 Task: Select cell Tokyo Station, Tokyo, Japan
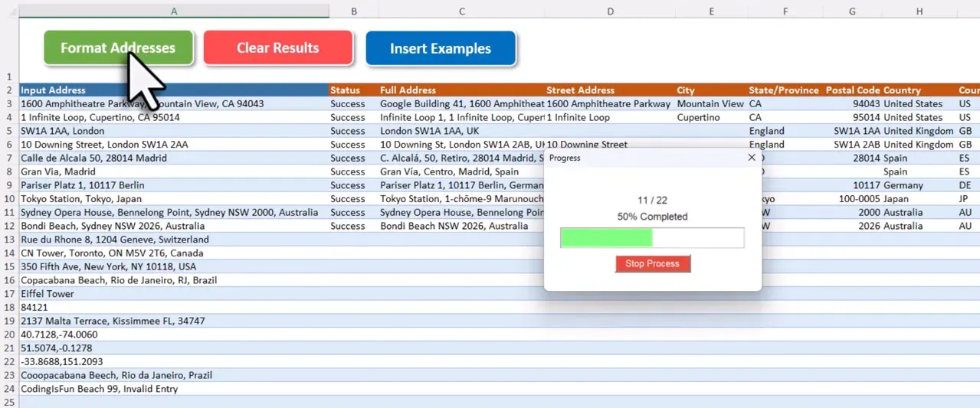coord(174,199)
